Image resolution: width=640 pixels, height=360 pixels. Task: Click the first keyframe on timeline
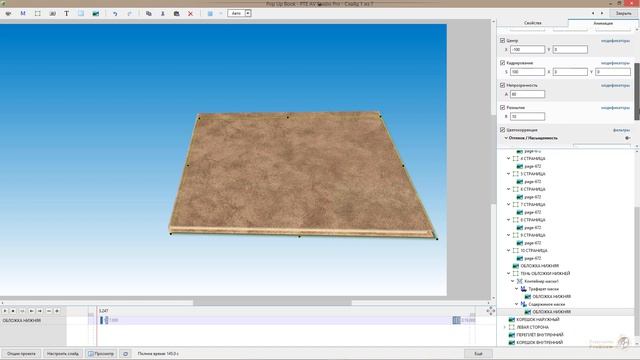pyautogui.click(x=102, y=320)
